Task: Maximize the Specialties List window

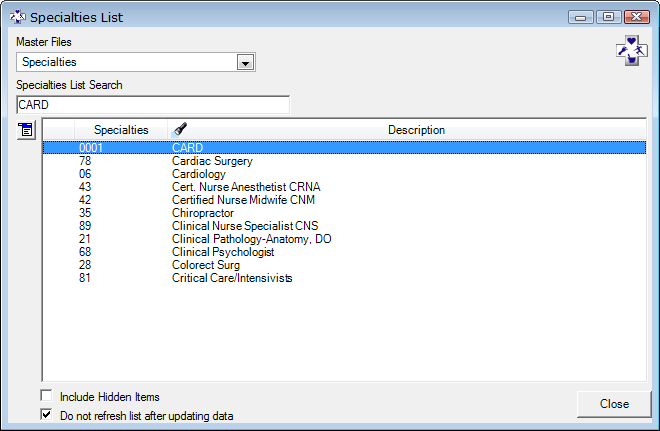Action: pos(606,17)
